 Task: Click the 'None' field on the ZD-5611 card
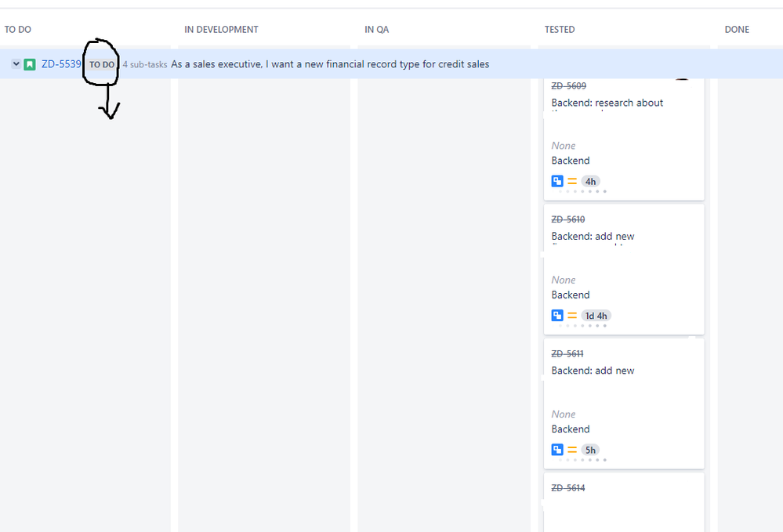pos(564,414)
